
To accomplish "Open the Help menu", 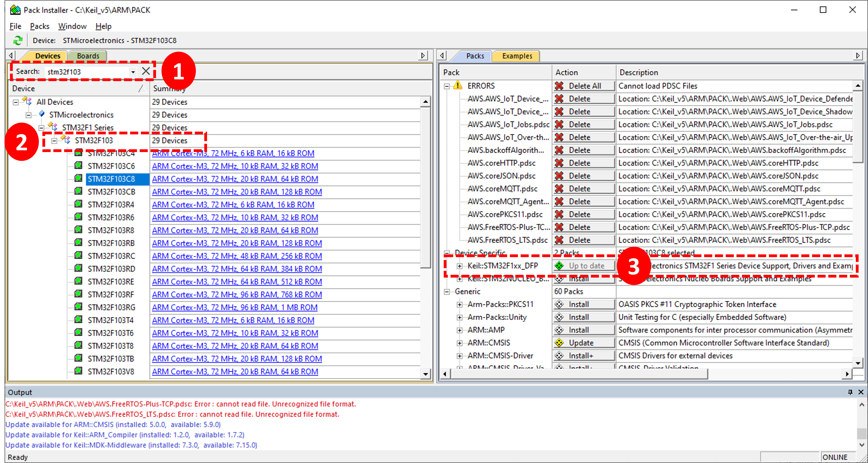I will pyautogui.click(x=103, y=26).
